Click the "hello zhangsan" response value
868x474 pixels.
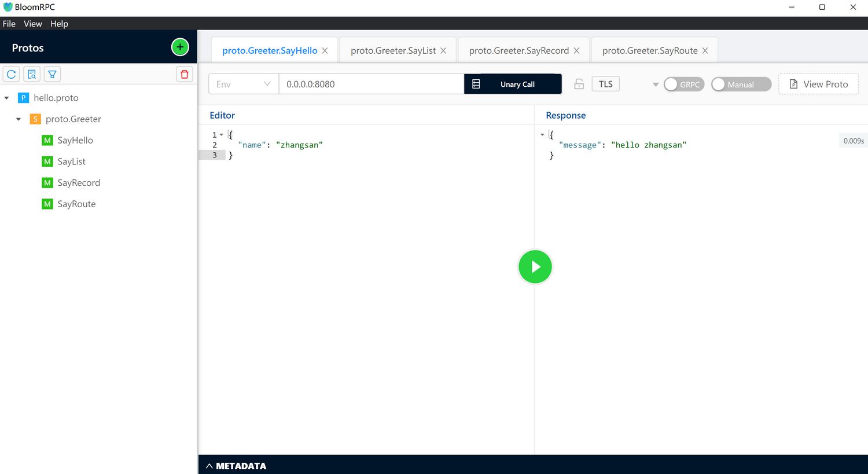[649, 145]
